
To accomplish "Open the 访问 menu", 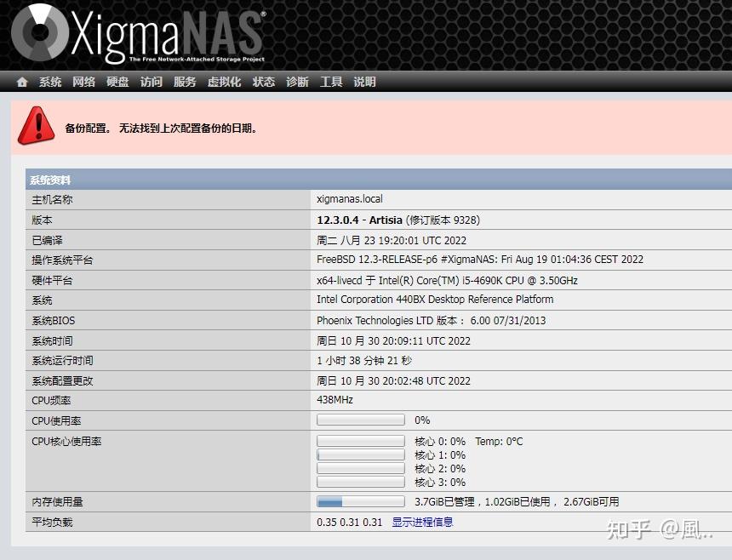I will point(150,82).
